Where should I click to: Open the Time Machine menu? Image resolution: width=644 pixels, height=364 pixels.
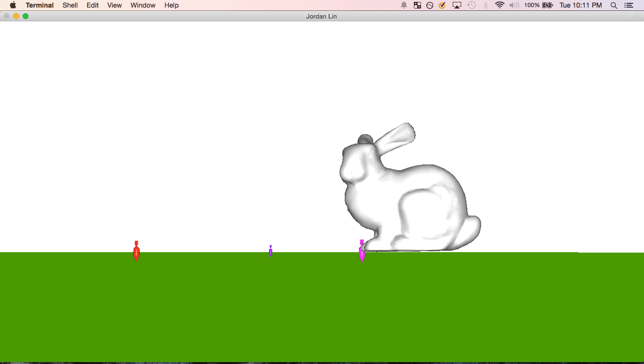[471, 5]
